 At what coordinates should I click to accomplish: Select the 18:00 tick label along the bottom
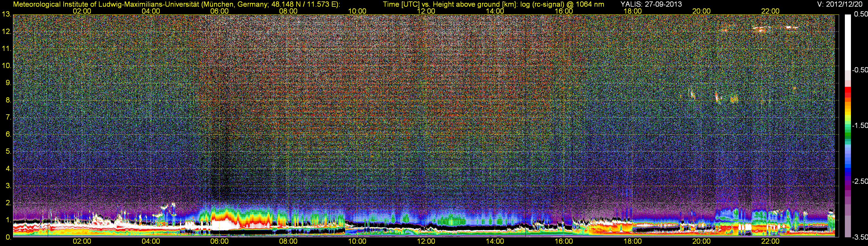tap(632, 241)
